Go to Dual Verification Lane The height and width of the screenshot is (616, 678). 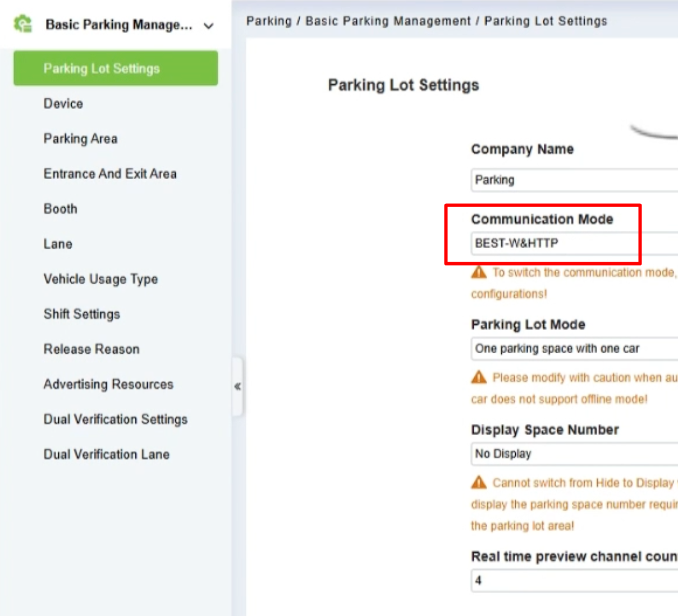pos(107,454)
